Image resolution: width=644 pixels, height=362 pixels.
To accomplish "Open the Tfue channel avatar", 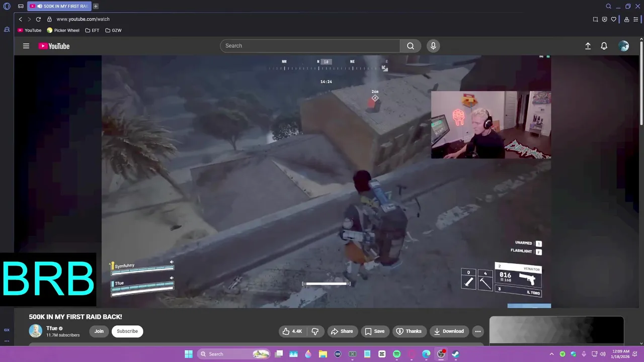I will [35, 331].
